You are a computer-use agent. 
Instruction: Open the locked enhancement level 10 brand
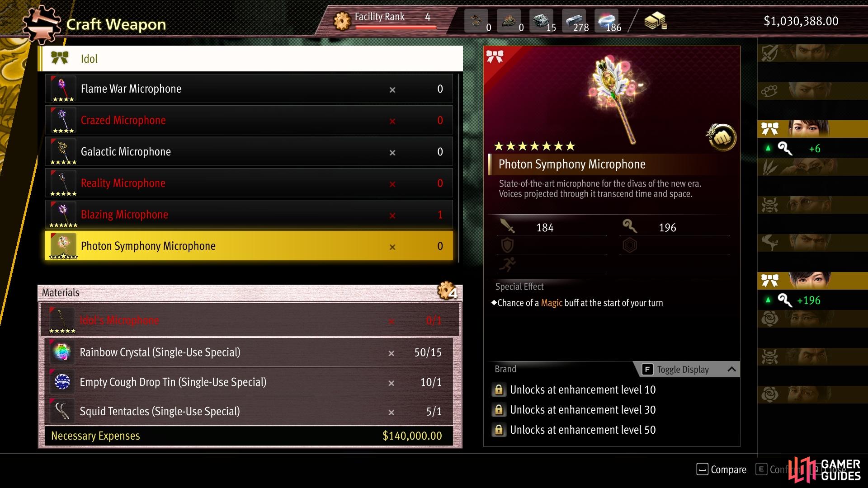coord(574,390)
